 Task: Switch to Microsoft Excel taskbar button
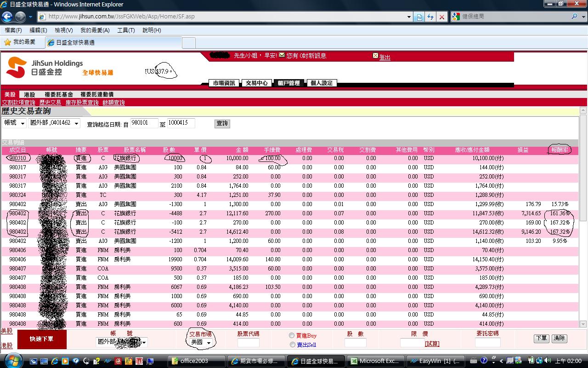pyautogui.click(x=375, y=361)
